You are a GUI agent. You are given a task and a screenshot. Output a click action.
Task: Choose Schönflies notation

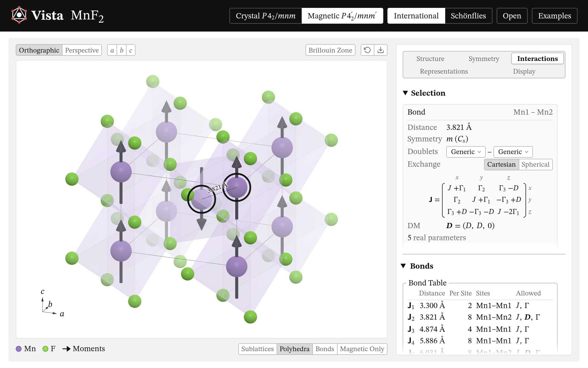point(468,16)
